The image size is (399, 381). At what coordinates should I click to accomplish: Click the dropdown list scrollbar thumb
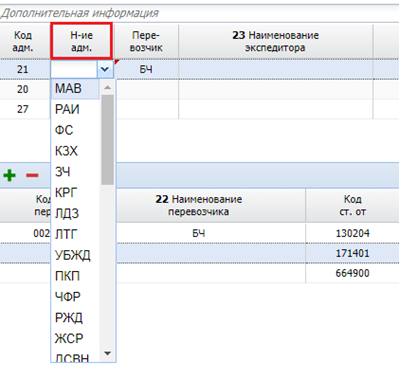[x=107, y=139]
